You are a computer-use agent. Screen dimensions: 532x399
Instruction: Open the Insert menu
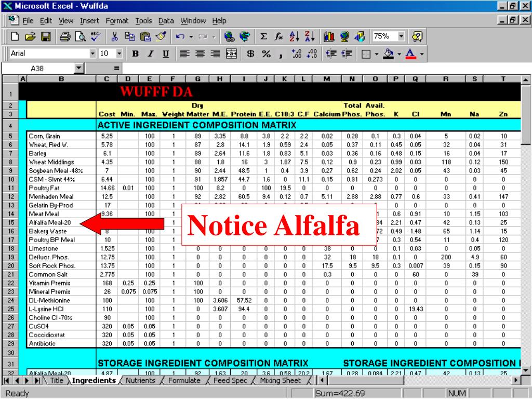coord(89,21)
